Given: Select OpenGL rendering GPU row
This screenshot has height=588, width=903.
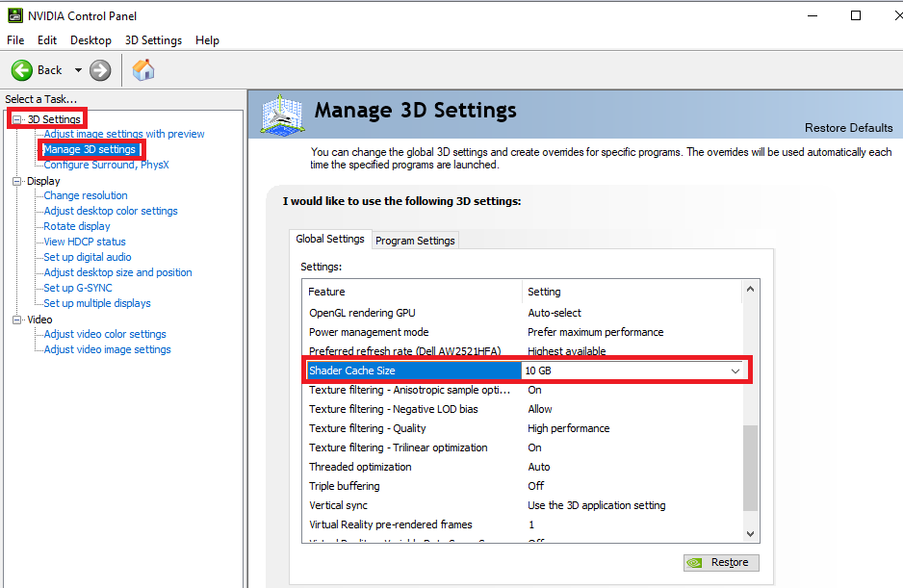Looking at the screenshot, I should pos(522,313).
